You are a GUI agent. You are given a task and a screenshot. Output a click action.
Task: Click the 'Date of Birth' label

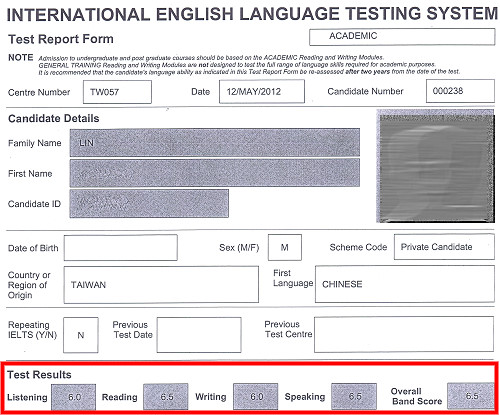[33, 248]
